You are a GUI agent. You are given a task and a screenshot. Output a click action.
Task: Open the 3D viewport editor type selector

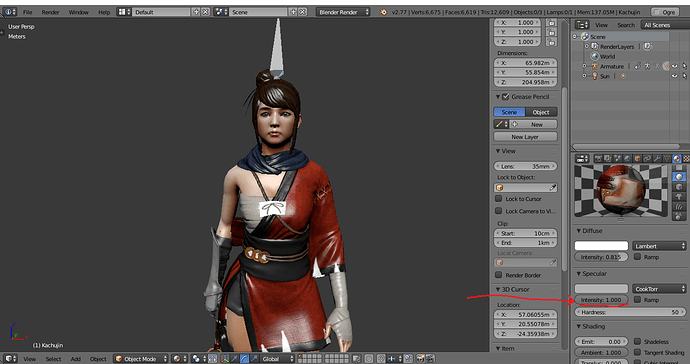[10, 359]
